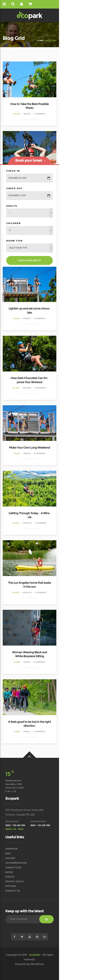110x980 pixels.
Task: Open the Select Room Type dropdown
Action: click(x=29, y=248)
